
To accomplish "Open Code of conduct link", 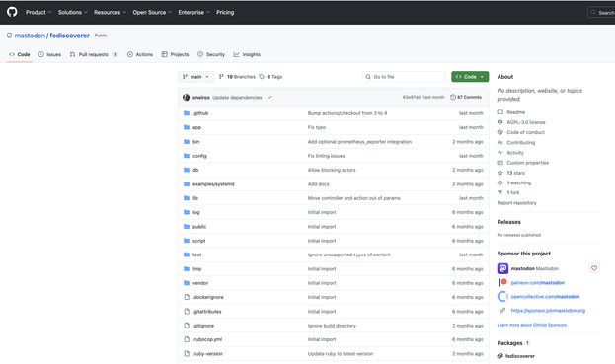I will [x=525, y=132].
